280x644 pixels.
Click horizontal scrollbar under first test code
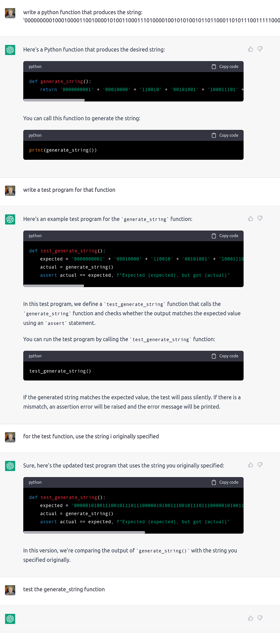pos(54,286)
